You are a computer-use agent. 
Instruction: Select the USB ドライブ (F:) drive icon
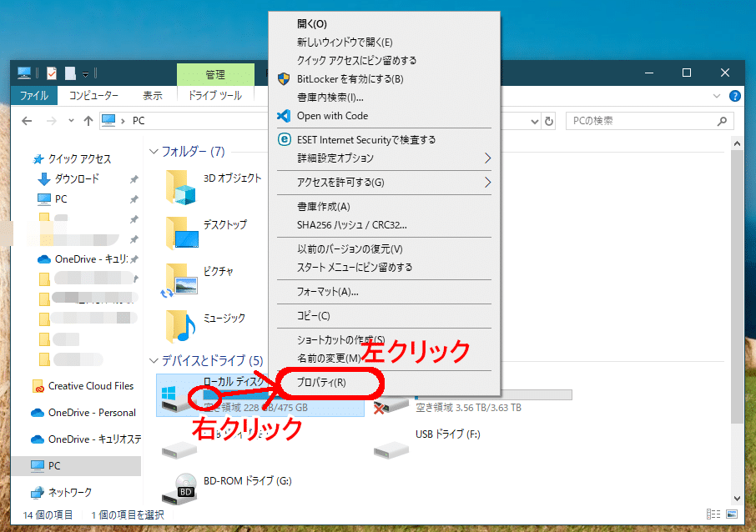pos(391,449)
